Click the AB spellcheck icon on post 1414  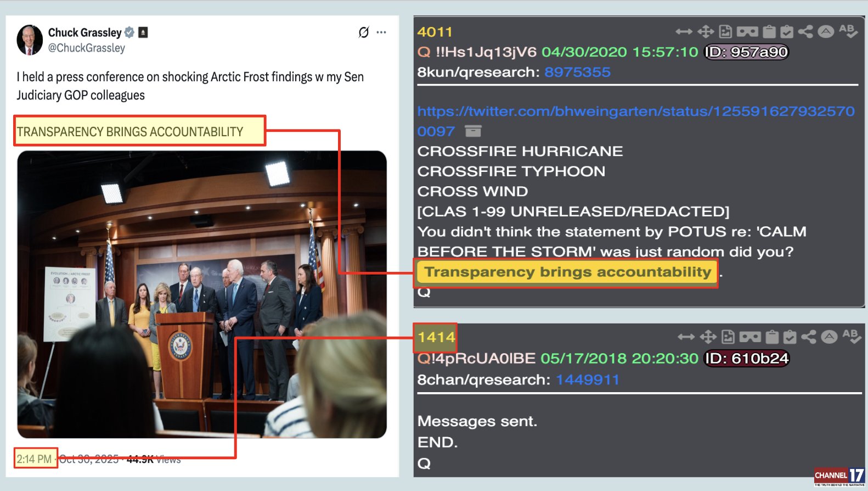(x=851, y=336)
